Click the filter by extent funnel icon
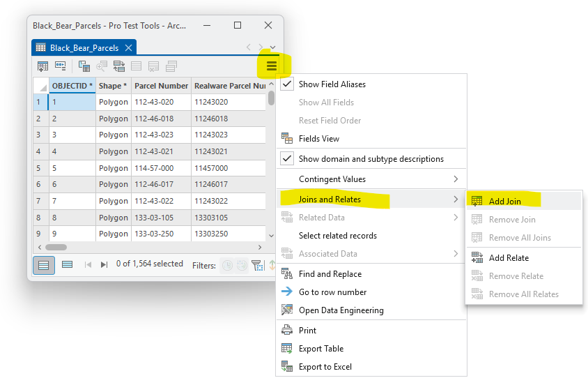588x385 pixels. pyautogui.click(x=258, y=266)
